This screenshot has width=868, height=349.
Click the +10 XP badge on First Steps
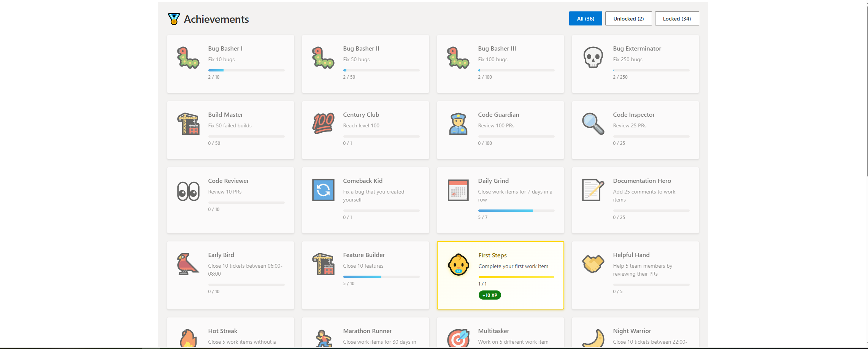[x=490, y=295]
